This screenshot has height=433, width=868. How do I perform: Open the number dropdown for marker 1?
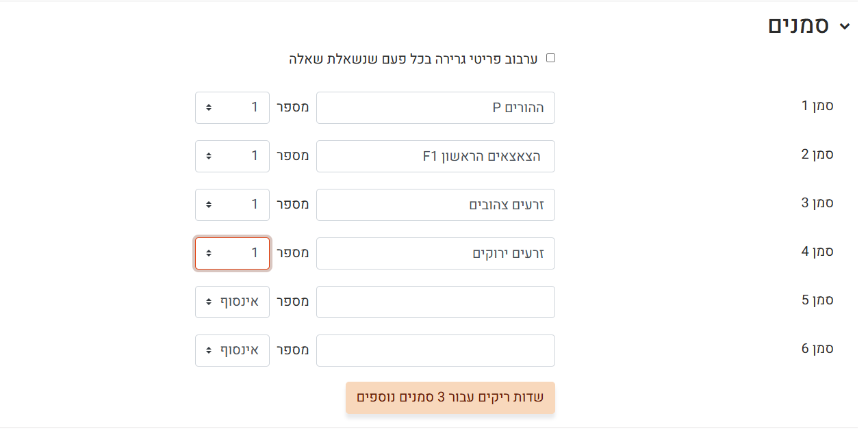tap(233, 108)
